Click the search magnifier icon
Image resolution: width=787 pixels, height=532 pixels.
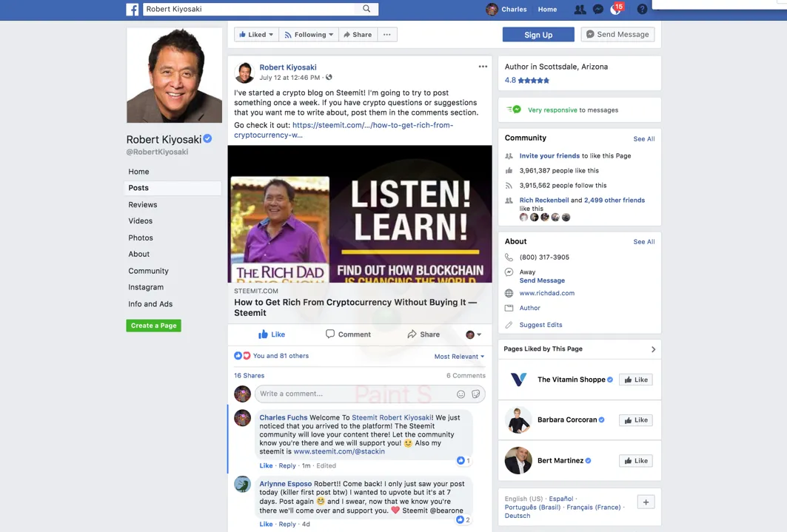(x=366, y=9)
